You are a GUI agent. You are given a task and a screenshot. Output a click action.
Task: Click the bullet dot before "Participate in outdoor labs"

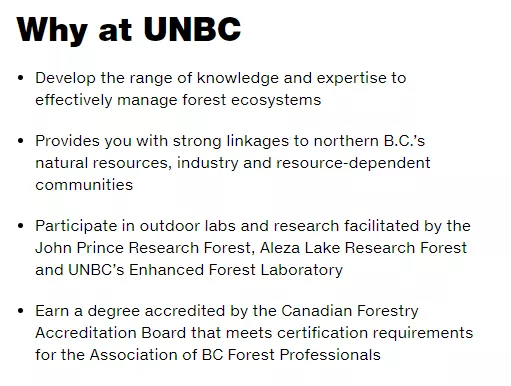click(21, 226)
